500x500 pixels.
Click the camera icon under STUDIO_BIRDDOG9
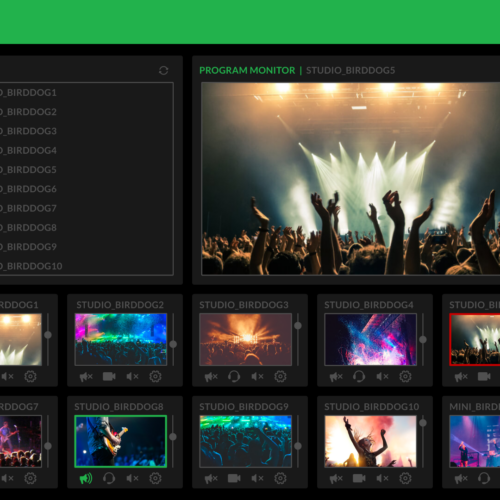[234, 478]
